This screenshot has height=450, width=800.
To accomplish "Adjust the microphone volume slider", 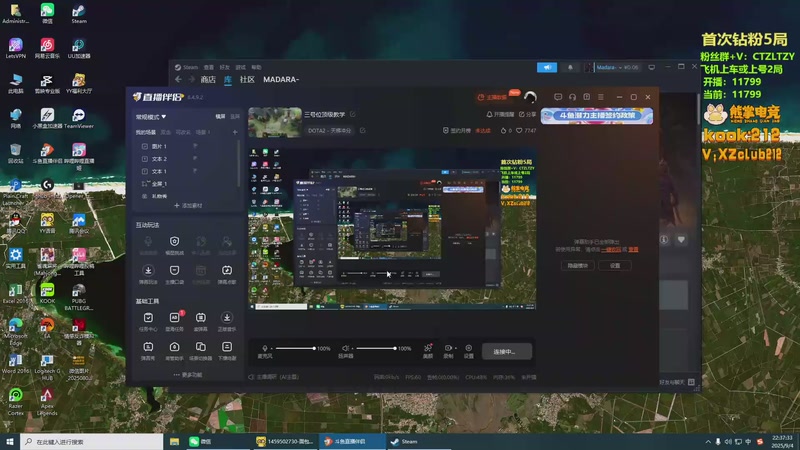I will [x=296, y=348].
